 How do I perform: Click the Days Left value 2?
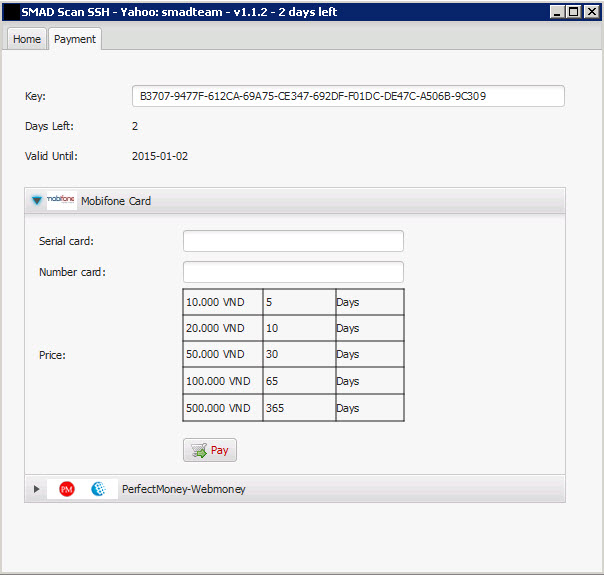click(x=135, y=126)
